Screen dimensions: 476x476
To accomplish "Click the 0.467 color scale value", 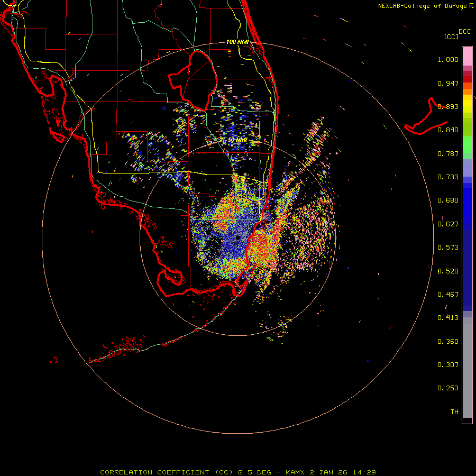I will pos(448,295).
